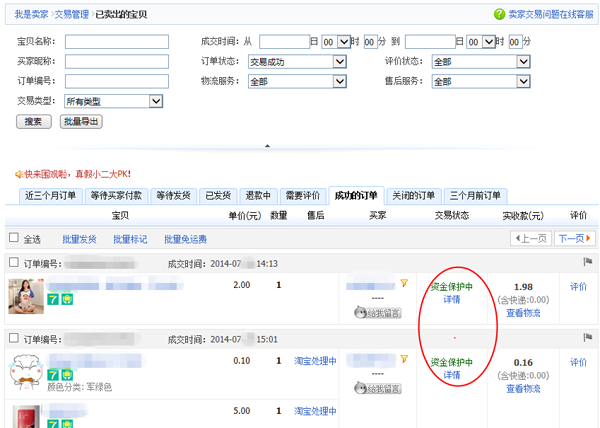Image resolution: width=600 pixels, height=428 pixels.
Task: Open start-time hour dropdown
Action: click(336, 42)
